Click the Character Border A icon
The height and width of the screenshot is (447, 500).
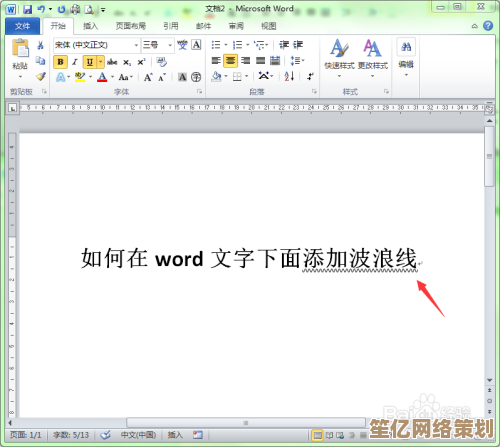pyautogui.click(x=196, y=45)
